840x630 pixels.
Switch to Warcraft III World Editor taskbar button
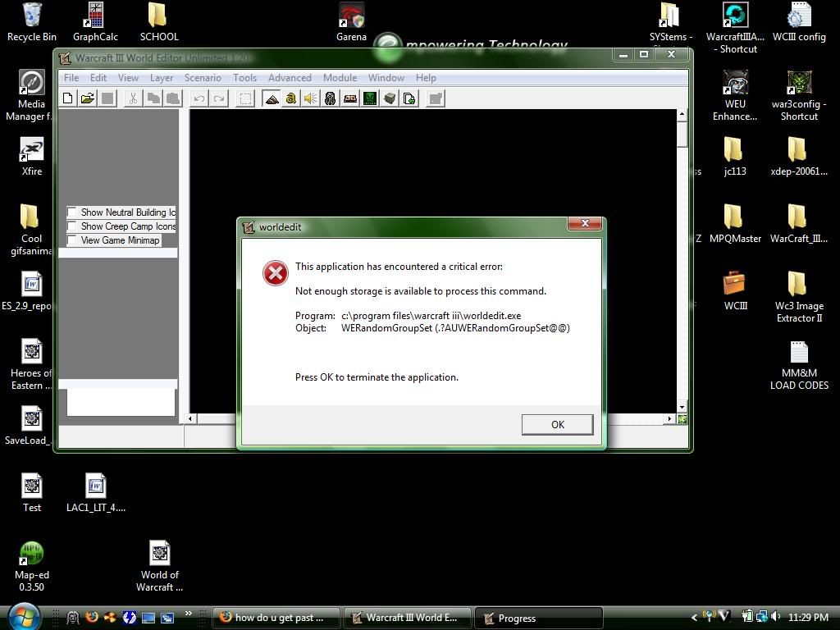[407, 618]
